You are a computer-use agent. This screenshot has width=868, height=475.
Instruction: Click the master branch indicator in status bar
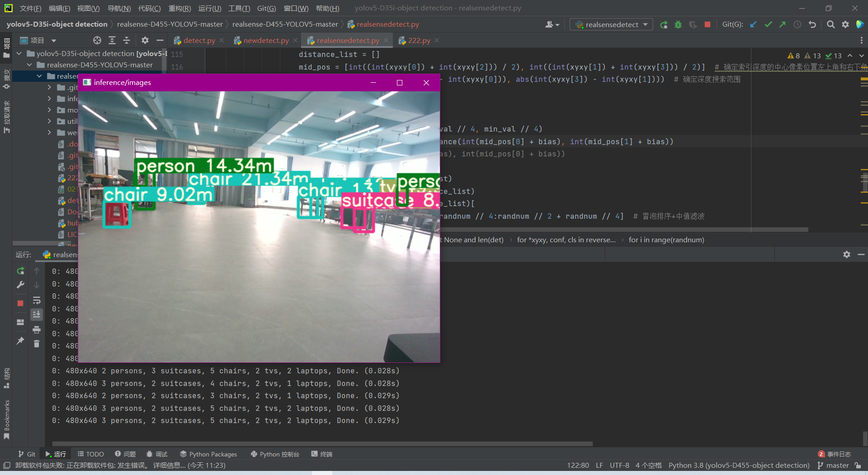tap(837, 465)
